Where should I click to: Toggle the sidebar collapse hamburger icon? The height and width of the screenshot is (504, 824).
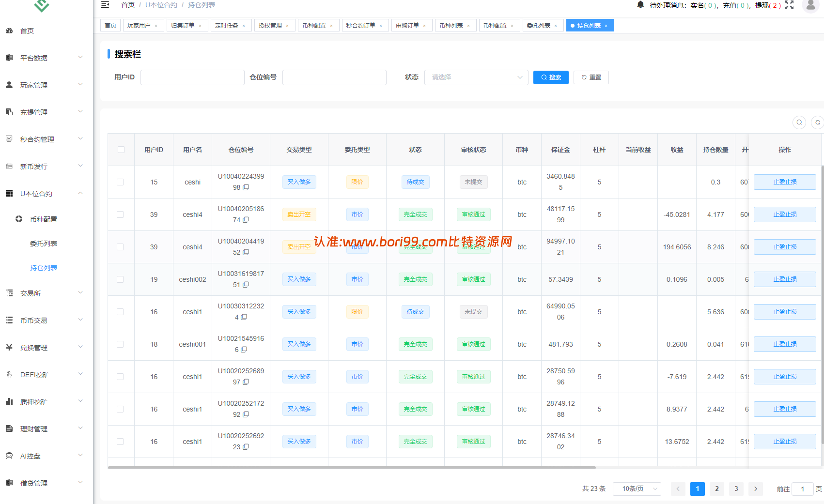tap(105, 5)
